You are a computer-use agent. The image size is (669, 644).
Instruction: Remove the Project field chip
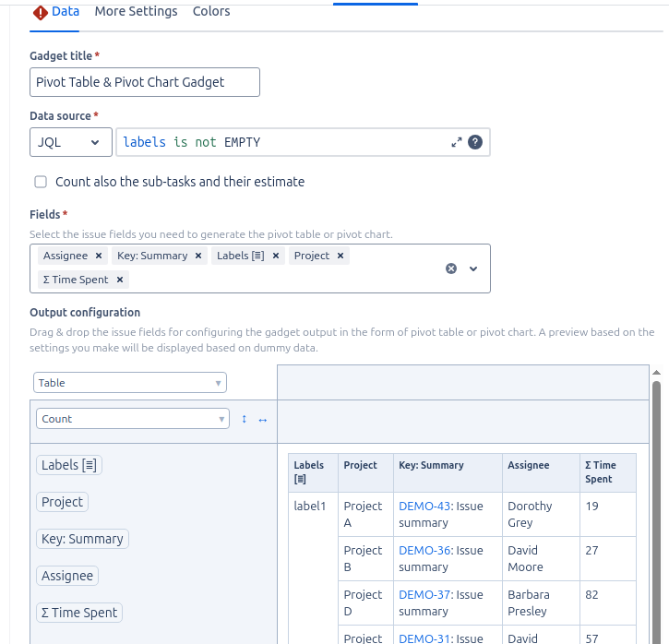(x=340, y=256)
